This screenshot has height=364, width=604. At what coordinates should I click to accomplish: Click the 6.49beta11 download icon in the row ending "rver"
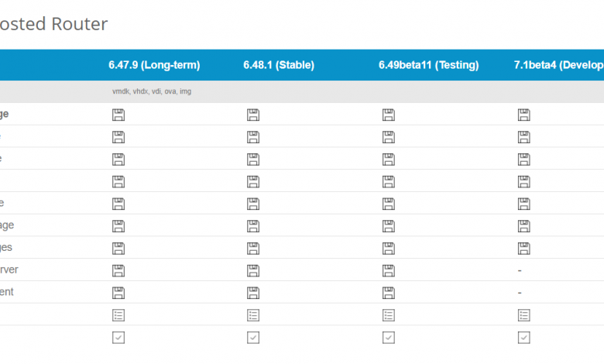click(389, 270)
